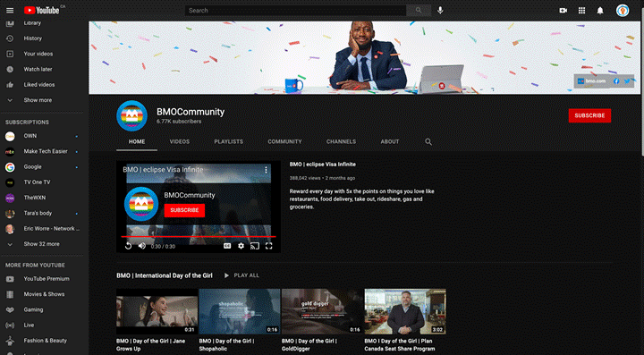
Task: Open GoldDigger video thumbnail
Action: 322,311
